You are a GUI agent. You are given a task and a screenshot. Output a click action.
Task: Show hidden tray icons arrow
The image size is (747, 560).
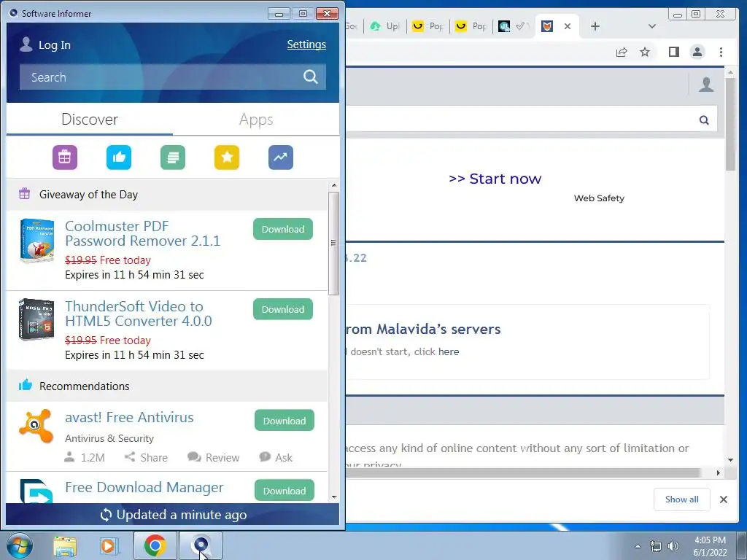click(638, 546)
